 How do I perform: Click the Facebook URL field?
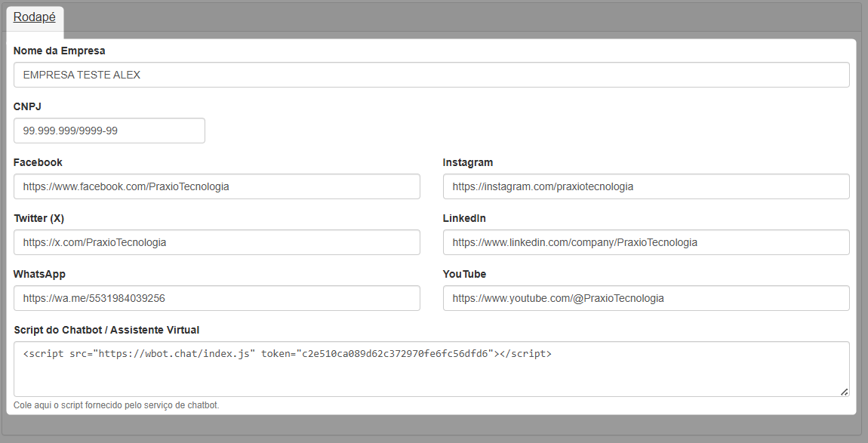[x=217, y=186]
